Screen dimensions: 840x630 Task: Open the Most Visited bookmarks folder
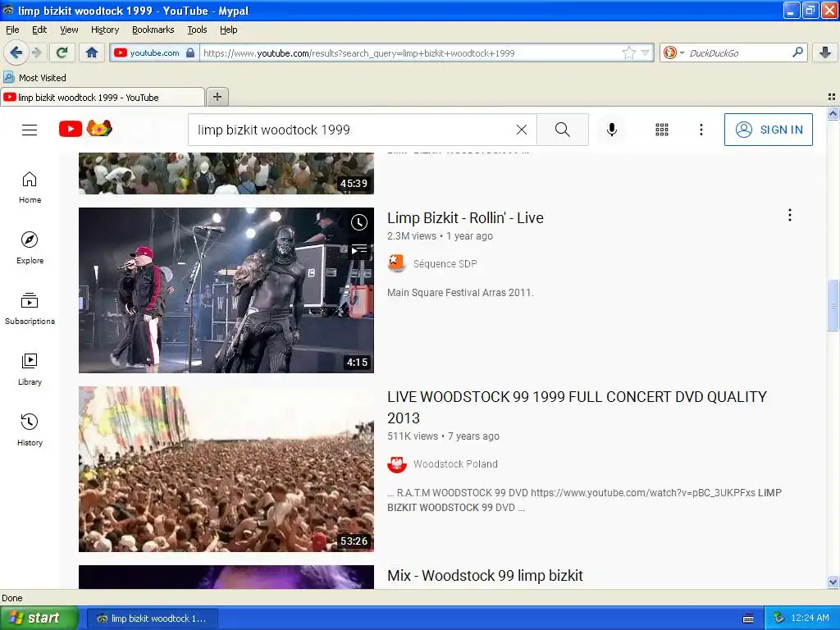coord(34,78)
